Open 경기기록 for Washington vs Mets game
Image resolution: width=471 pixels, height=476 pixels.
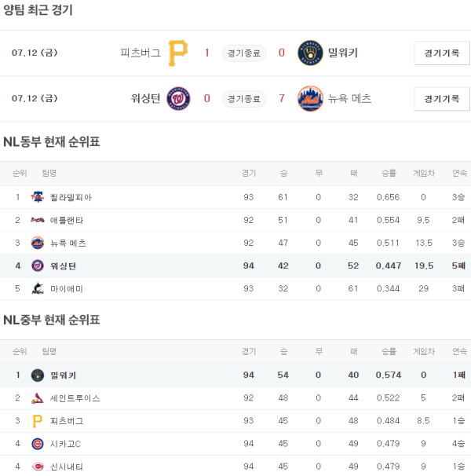click(441, 99)
